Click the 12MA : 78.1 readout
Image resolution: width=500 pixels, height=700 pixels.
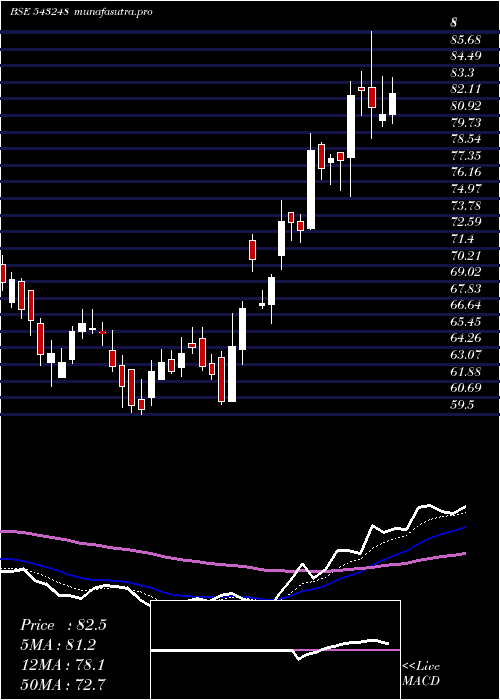(x=62, y=665)
